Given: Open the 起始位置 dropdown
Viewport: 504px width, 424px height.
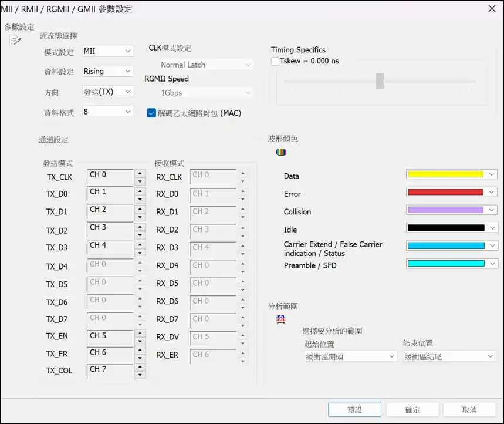Looking at the screenshot, I should click(350, 356).
